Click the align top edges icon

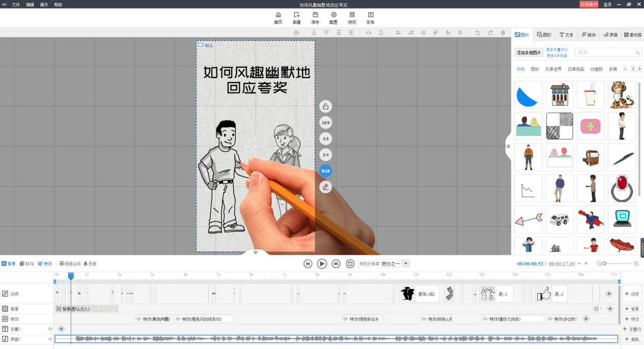pos(435,33)
